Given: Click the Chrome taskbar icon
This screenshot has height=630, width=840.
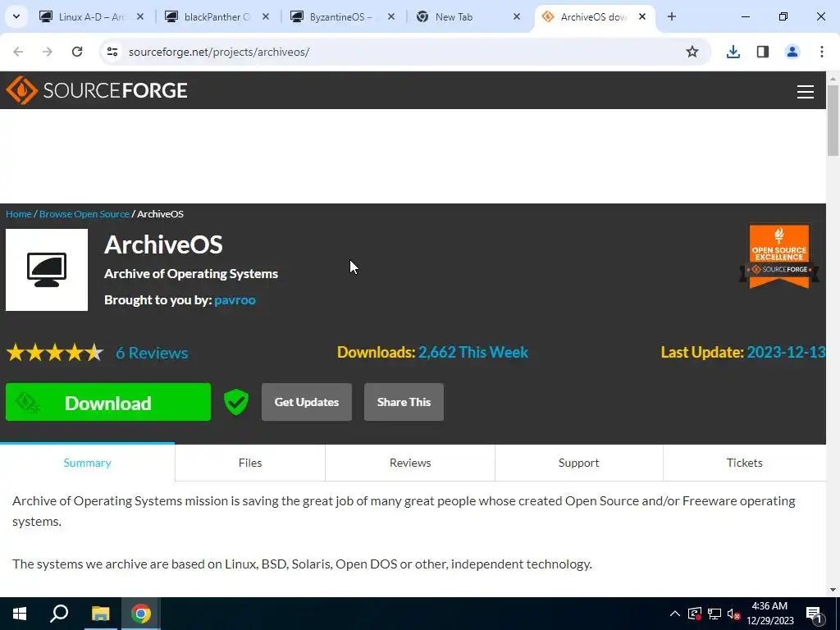Looking at the screenshot, I should click(x=141, y=614).
